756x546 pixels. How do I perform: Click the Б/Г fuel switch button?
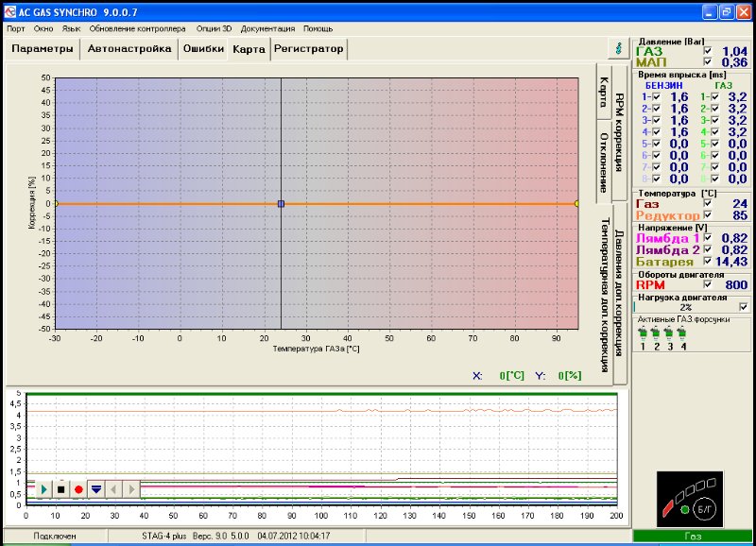704,509
